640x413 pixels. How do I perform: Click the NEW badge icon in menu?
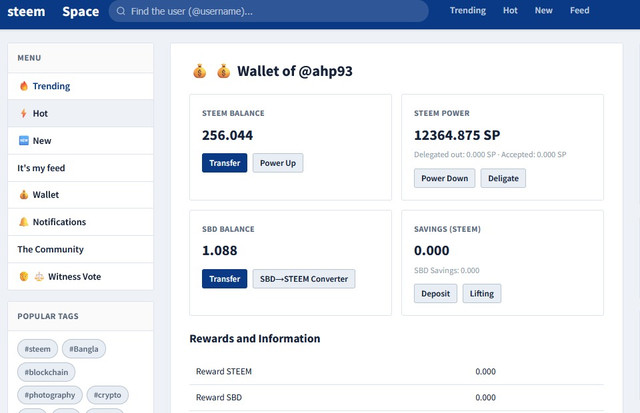pyautogui.click(x=24, y=140)
